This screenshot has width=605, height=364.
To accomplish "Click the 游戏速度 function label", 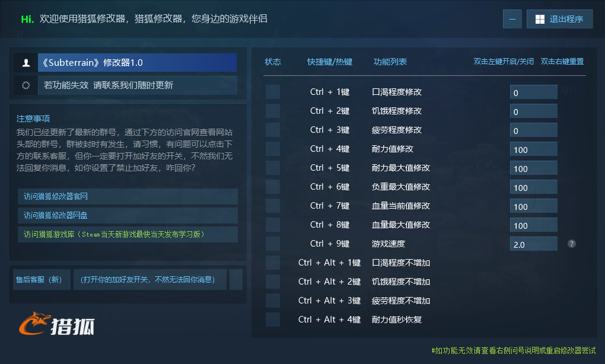I will (388, 244).
